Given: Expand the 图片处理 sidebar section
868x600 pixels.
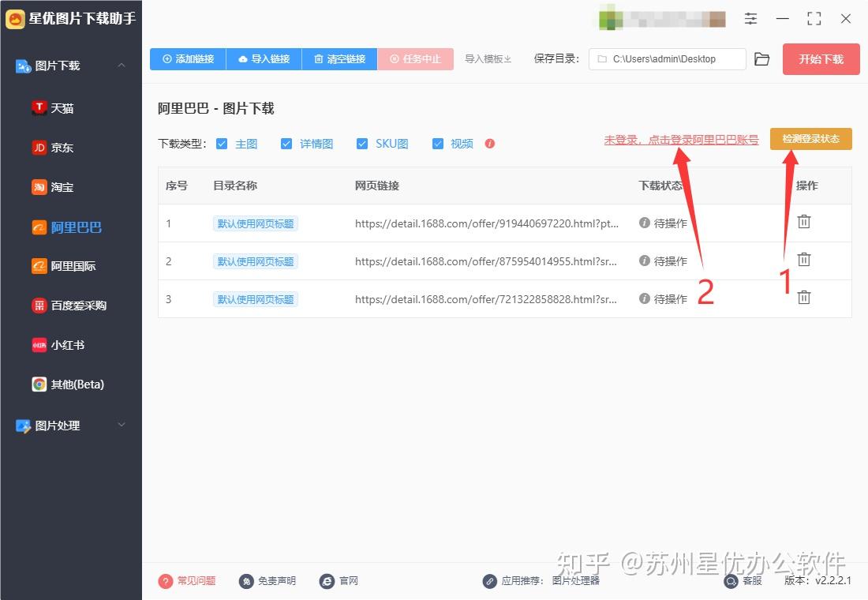Looking at the screenshot, I should (x=121, y=425).
